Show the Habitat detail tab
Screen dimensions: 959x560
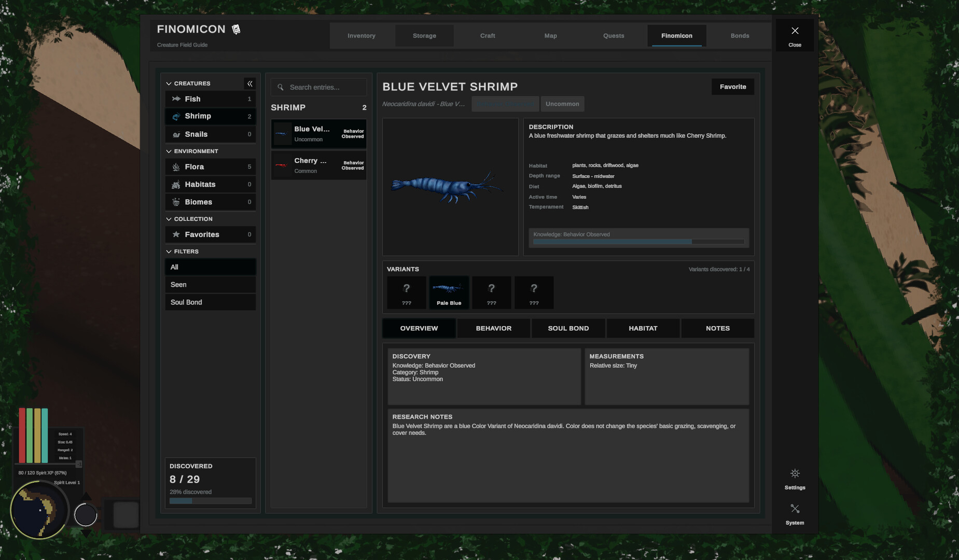tap(643, 328)
